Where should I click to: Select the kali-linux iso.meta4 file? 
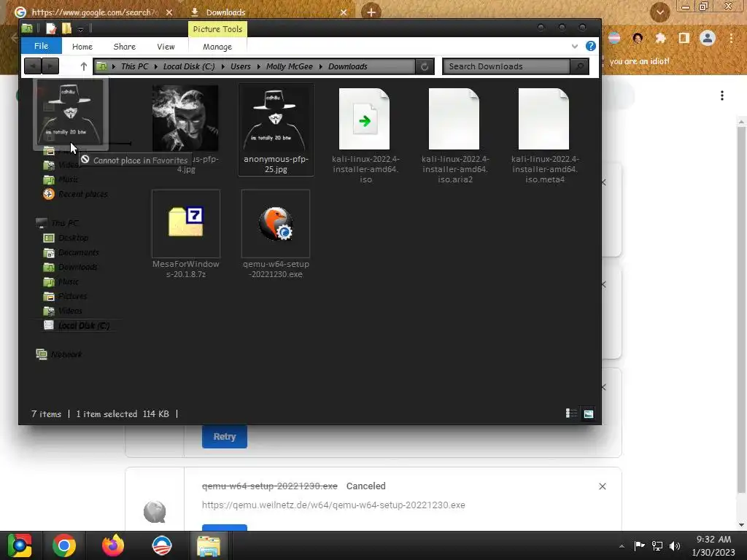[x=544, y=135]
